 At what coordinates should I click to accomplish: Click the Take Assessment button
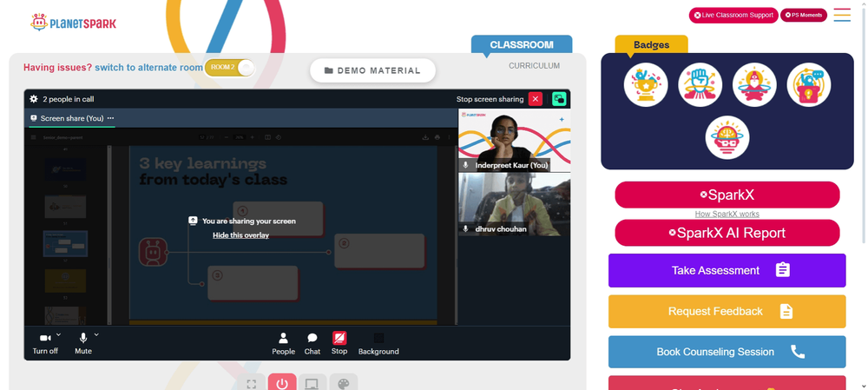(x=727, y=270)
